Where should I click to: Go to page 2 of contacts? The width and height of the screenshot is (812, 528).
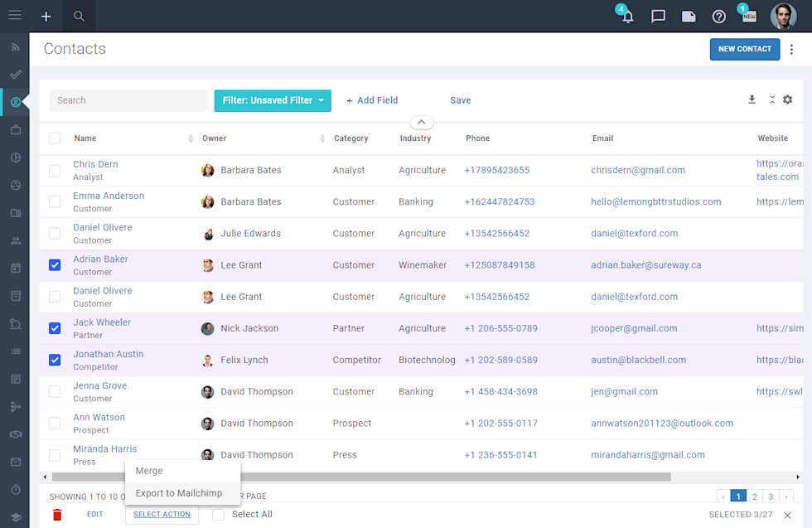[x=754, y=496]
